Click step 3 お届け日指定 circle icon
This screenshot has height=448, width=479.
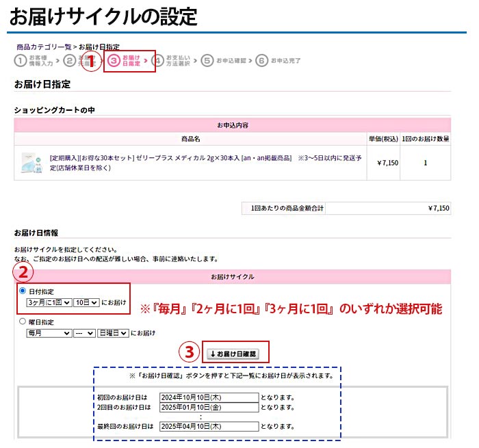click(114, 60)
